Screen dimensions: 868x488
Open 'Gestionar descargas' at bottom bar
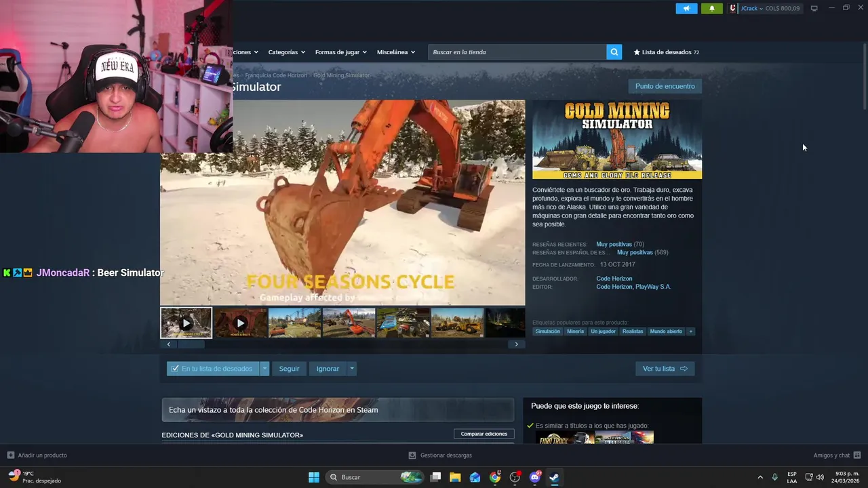[439, 455]
